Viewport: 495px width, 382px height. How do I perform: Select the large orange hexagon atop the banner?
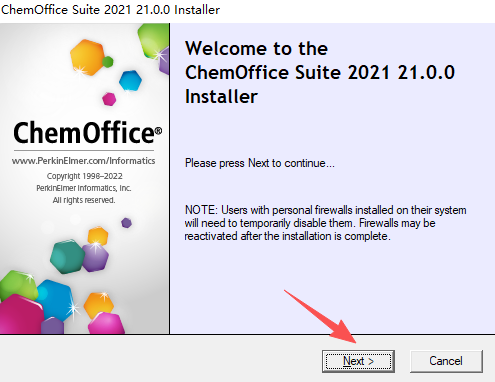click(87, 57)
